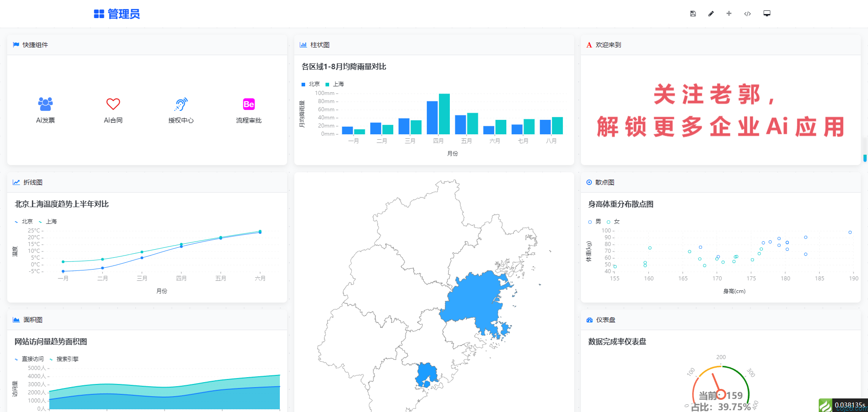
Task: Open the code view icon
Action: 747,14
